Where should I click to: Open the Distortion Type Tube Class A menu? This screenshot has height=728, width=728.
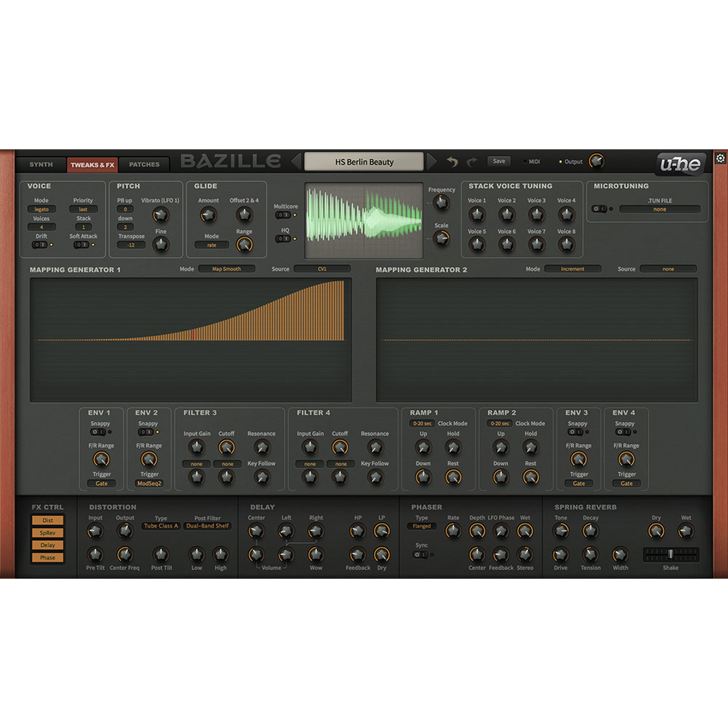click(161, 526)
